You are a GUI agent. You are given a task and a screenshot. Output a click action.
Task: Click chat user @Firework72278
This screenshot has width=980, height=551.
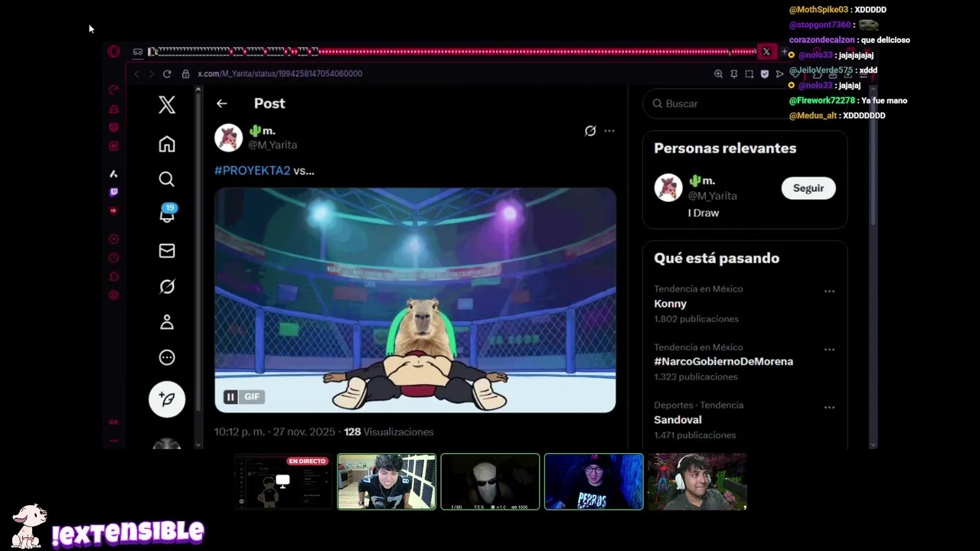coord(822,100)
